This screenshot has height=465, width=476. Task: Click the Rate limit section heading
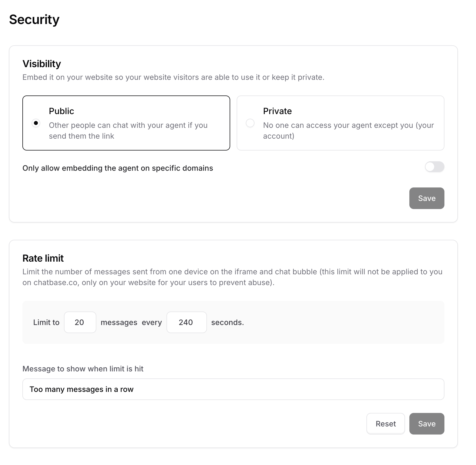43,258
